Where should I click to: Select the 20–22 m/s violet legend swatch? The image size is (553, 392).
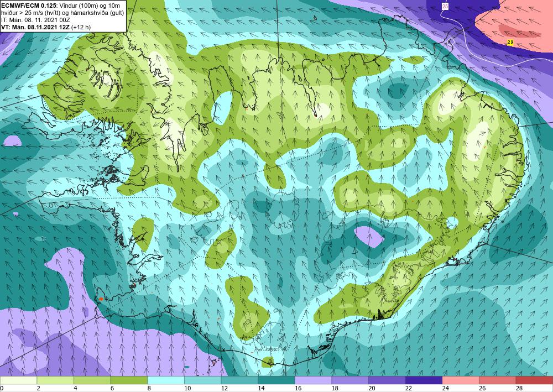pos(387,380)
